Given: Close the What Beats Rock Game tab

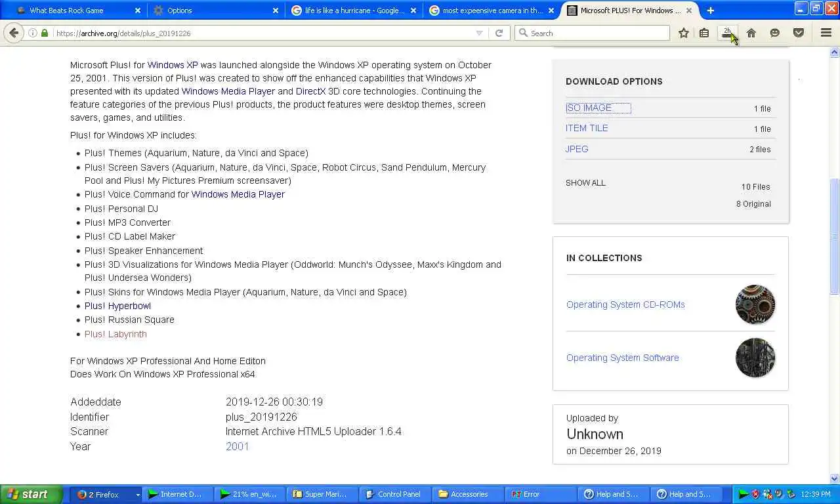Looking at the screenshot, I should [137, 10].
